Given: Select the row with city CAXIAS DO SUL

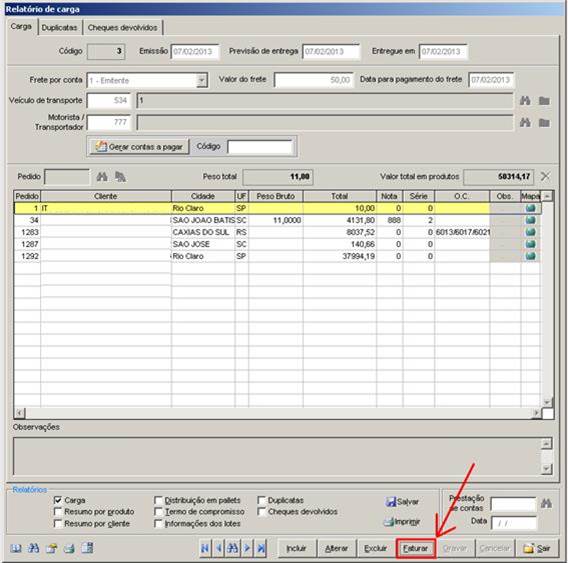Looking at the screenshot, I should click(x=277, y=232).
